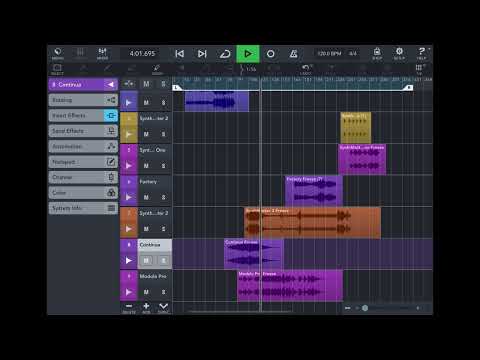Open the Help menu

click(421, 53)
